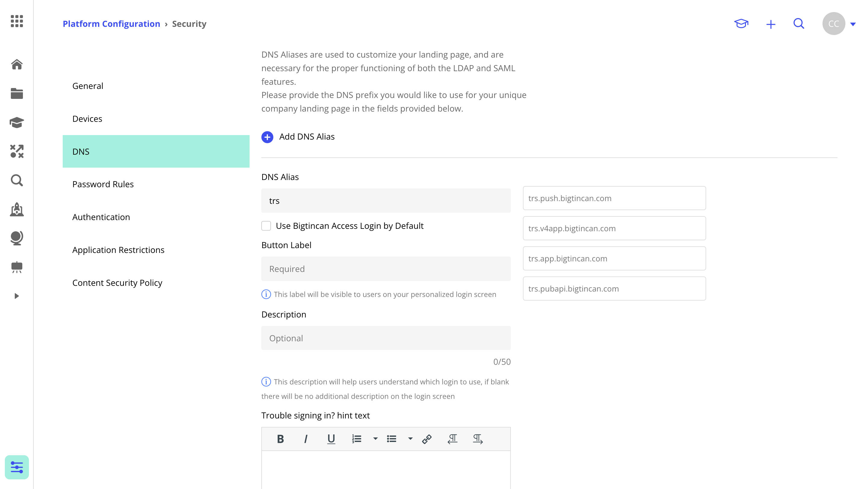Image resolution: width=868 pixels, height=489 pixels.
Task: Go to Home via sidebar icon
Action: click(17, 64)
